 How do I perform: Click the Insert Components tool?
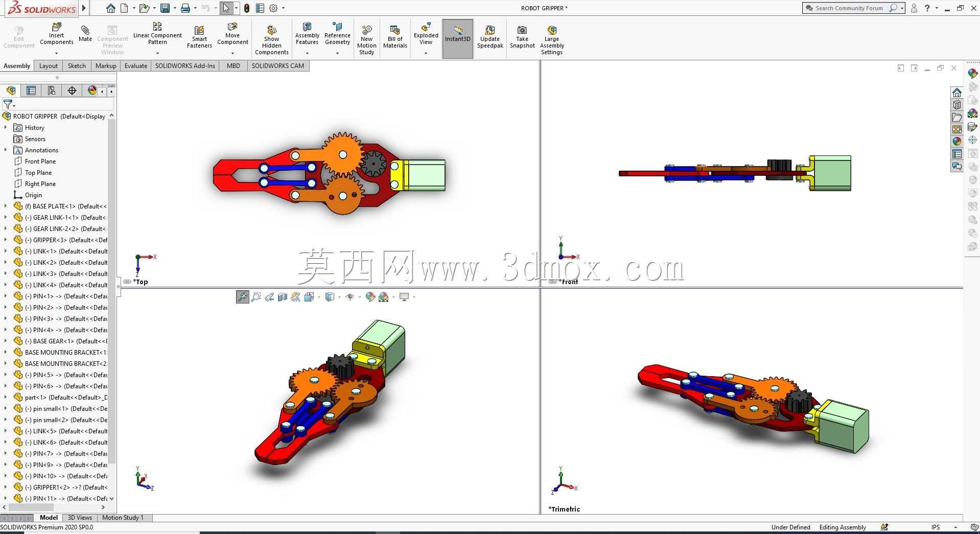(x=57, y=34)
